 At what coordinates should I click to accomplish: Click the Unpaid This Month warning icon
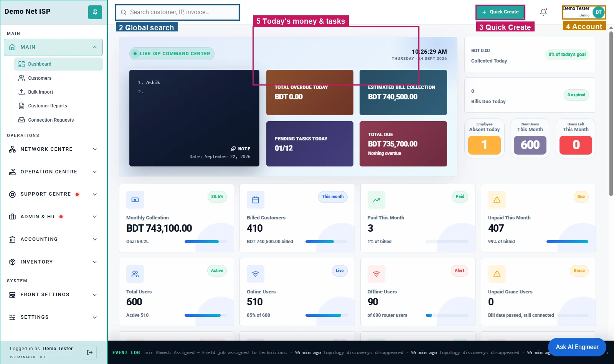[x=497, y=200]
